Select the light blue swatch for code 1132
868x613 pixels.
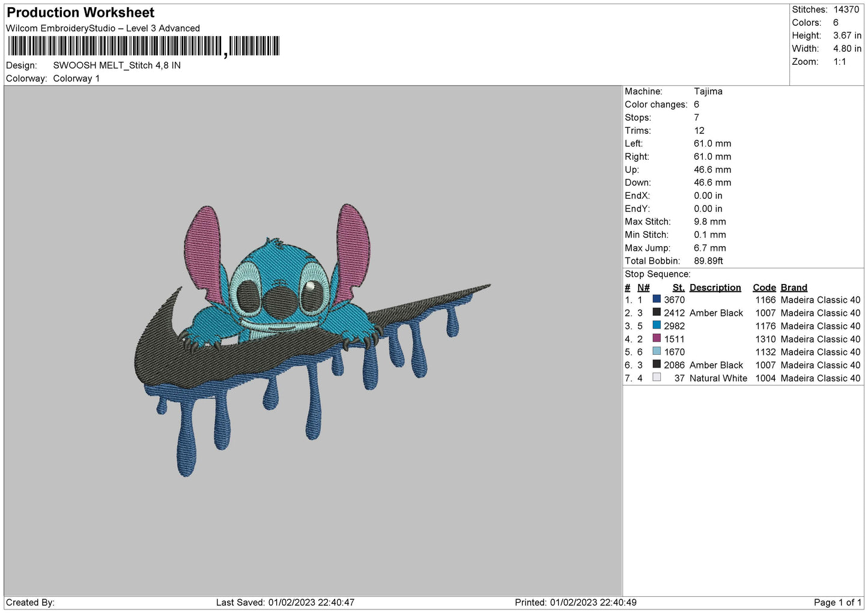pos(657,351)
